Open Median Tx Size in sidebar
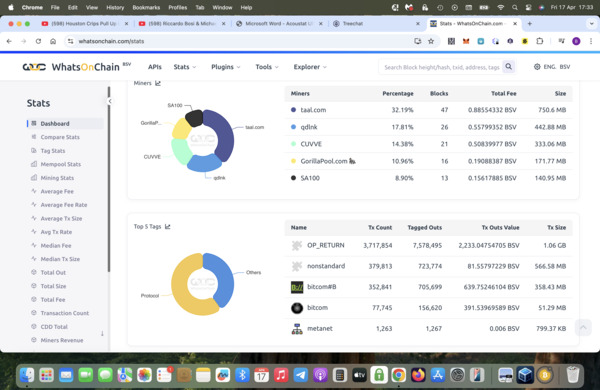This screenshot has height=390, width=600. click(x=60, y=259)
